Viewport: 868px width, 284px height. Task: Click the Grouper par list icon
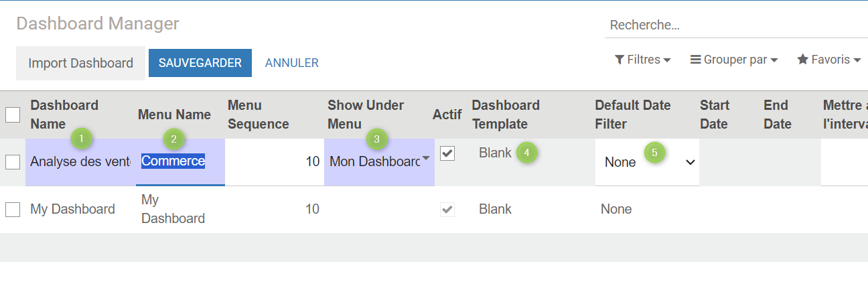696,60
